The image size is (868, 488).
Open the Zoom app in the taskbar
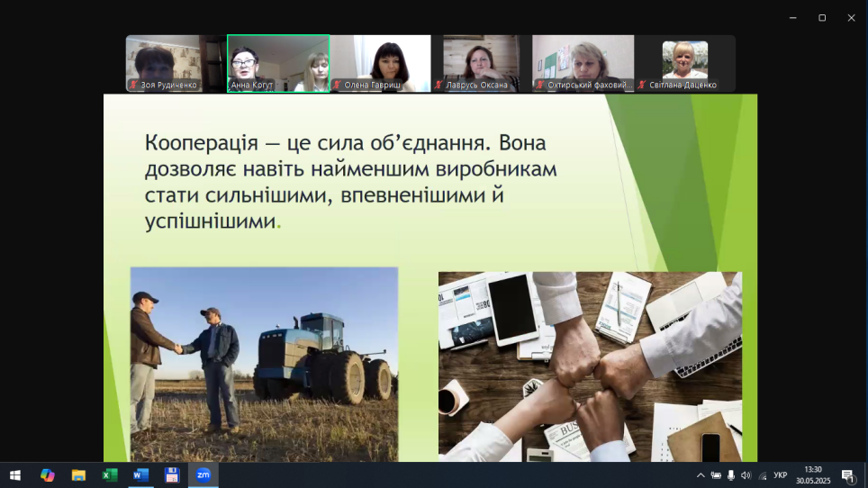tap(203, 474)
